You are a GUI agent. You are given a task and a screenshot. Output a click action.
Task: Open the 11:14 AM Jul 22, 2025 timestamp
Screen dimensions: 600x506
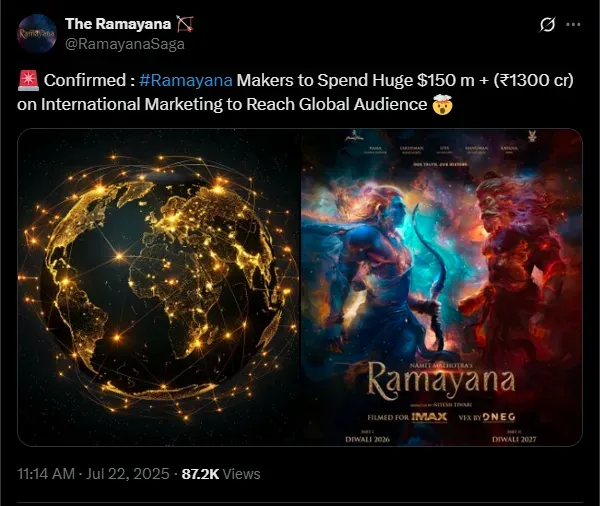pos(93,474)
